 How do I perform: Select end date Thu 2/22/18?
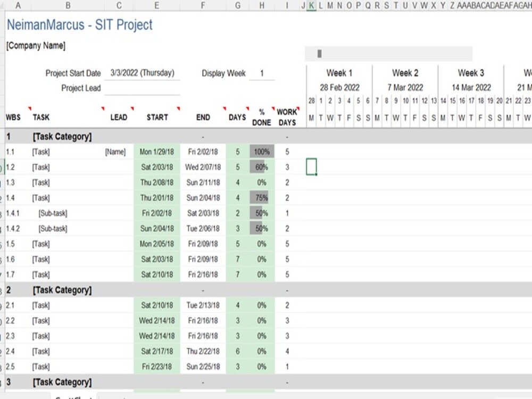[203, 351]
